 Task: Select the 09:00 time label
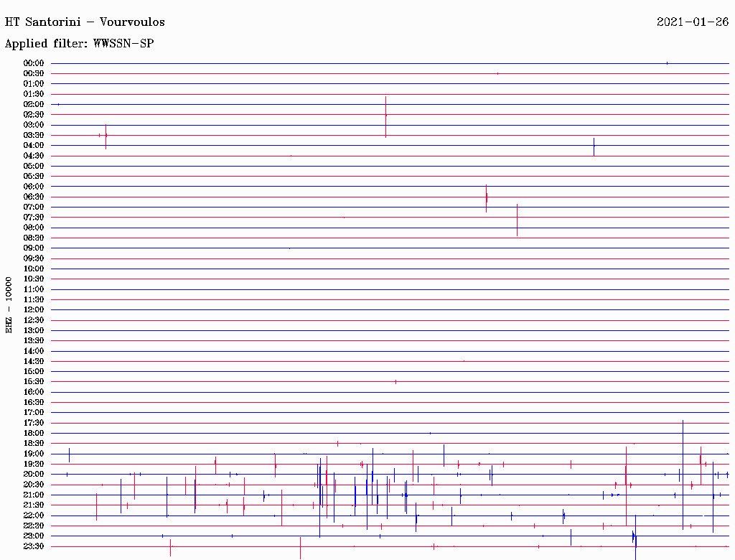click(x=34, y=248)
